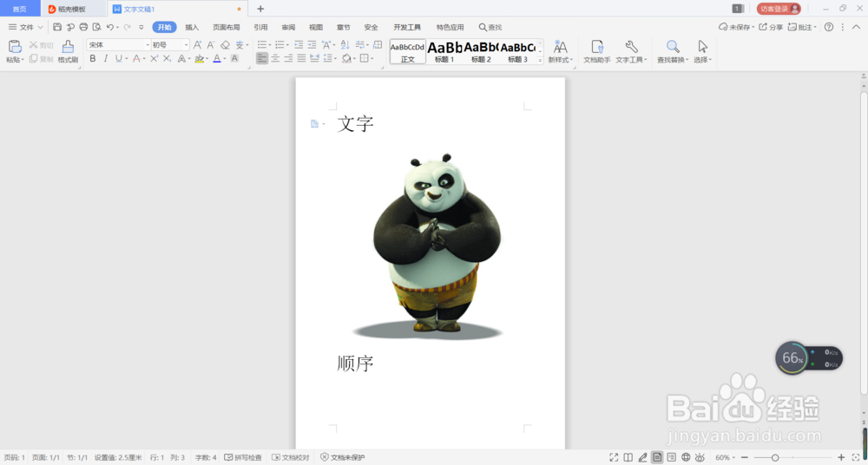
Task: Open the Developer Tools (开发工具) tab
Action: [407, 27]
